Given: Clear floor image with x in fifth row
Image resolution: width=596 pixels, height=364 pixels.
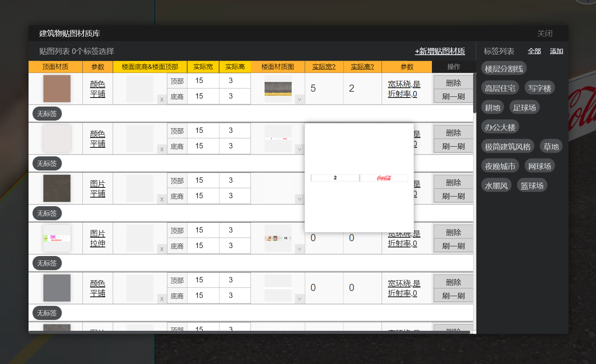Looking at the screenshot, I should click(162, 299).
